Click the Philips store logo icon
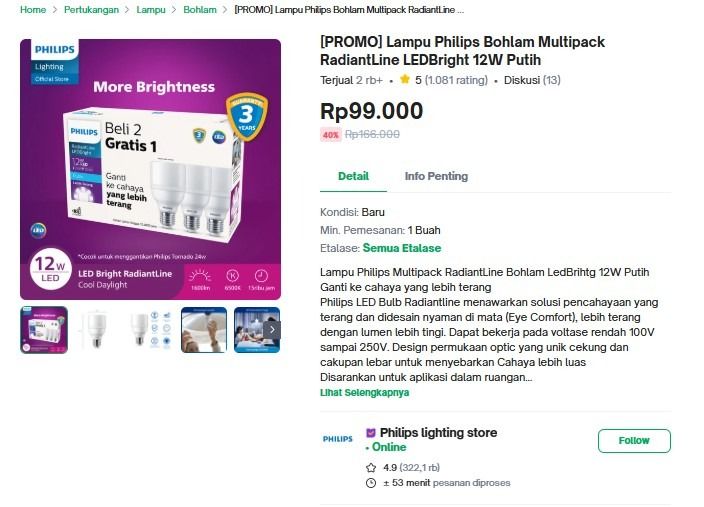The image size is (704, 507). tap(337, 439)
